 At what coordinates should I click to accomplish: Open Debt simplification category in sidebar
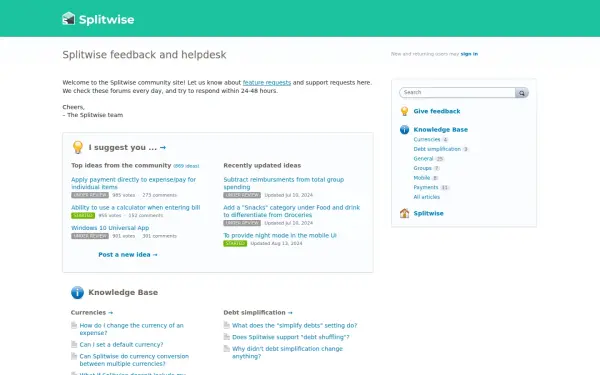[437, 149]
